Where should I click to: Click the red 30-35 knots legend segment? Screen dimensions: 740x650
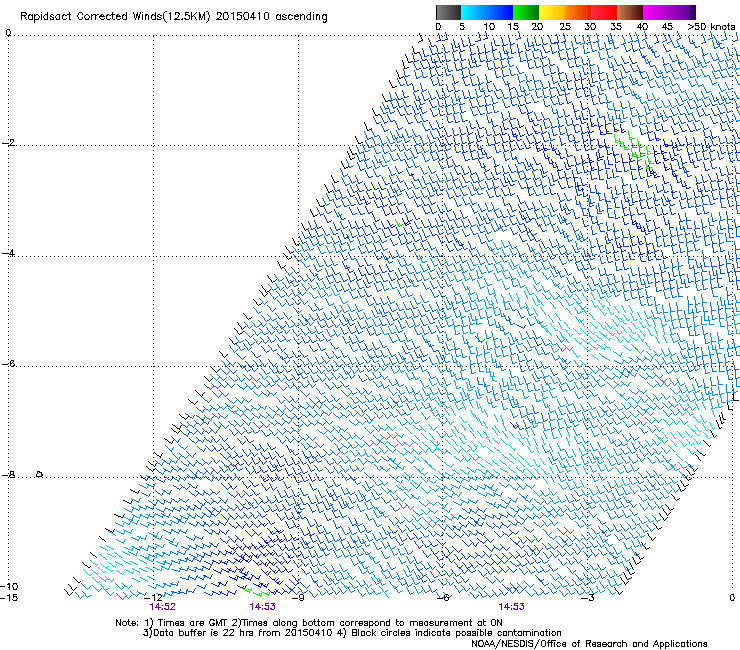(604, 12)
